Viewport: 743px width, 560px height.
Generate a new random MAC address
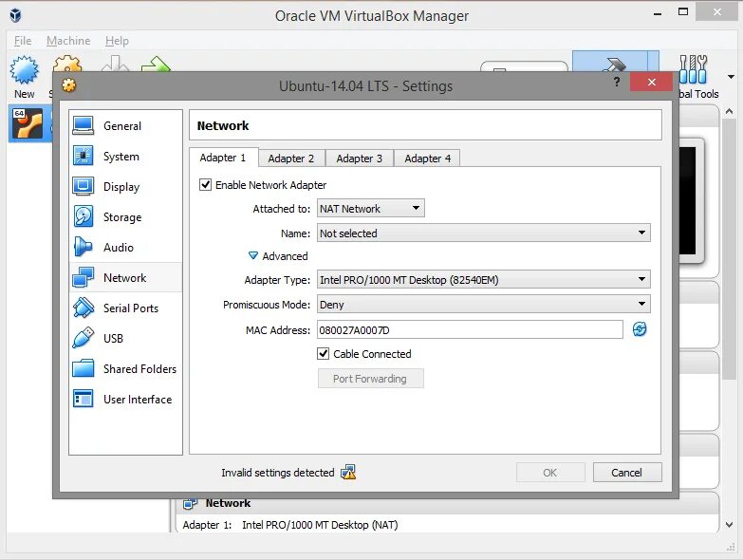pyautogui.click(x=640, y=329)
